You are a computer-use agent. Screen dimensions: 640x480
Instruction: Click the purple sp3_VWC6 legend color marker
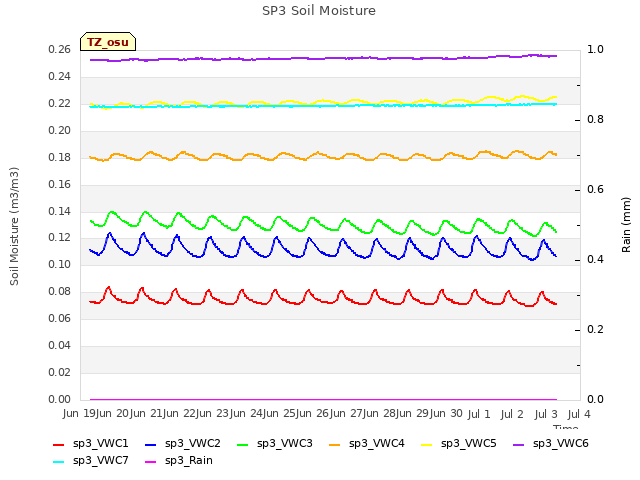519,444
